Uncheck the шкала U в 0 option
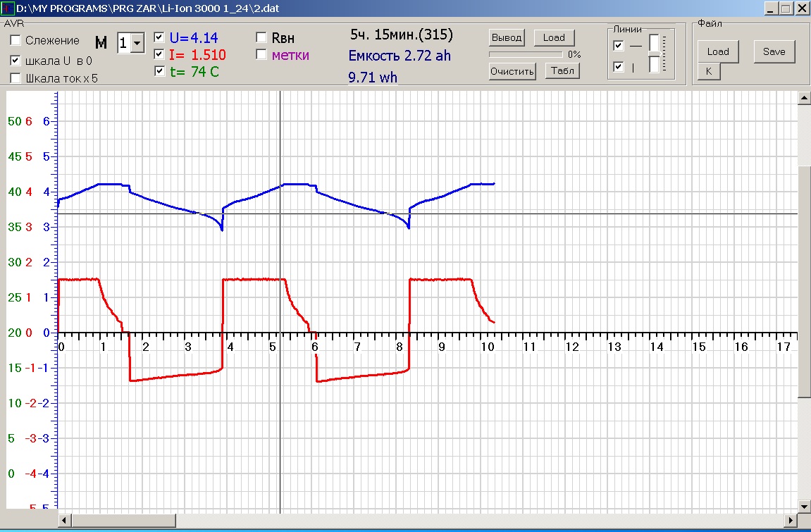Viewport: 811px width, 532px height. (x=16, y=61)
